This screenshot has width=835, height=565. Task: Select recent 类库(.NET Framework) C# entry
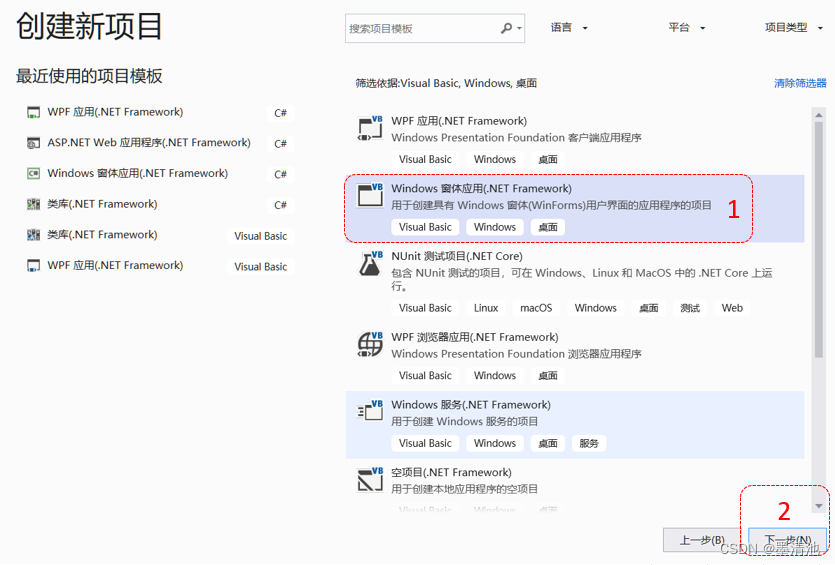(x=160, y=204)
